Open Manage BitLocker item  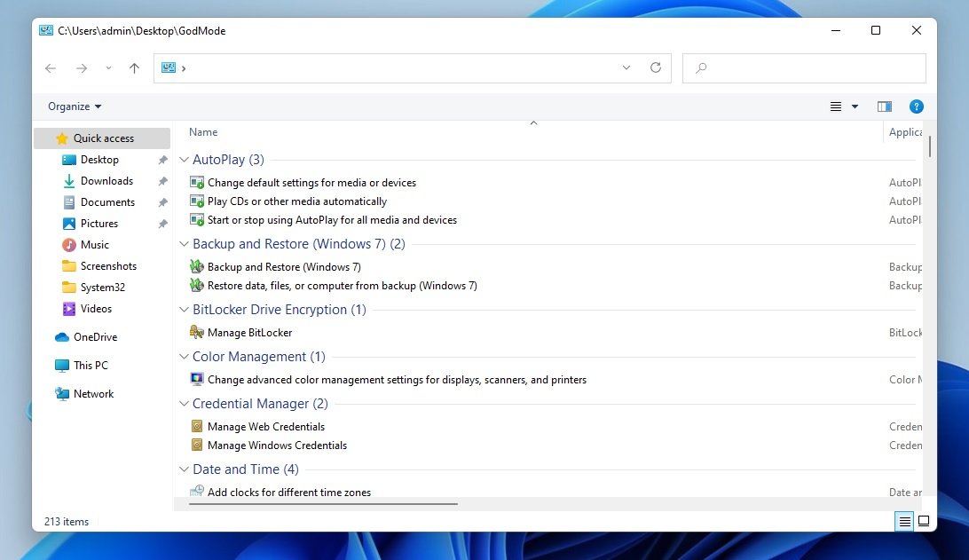click(x=249, y=333)
